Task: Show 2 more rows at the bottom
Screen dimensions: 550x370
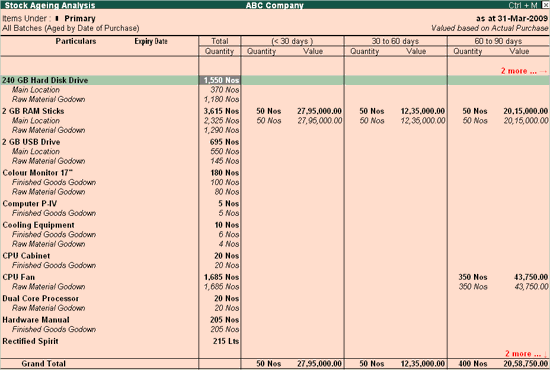Action: click(526, 354)
